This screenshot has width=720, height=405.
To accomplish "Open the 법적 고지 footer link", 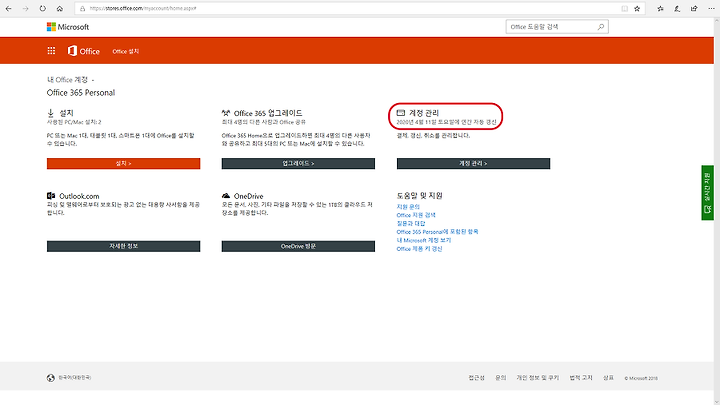I will (581, 378).
